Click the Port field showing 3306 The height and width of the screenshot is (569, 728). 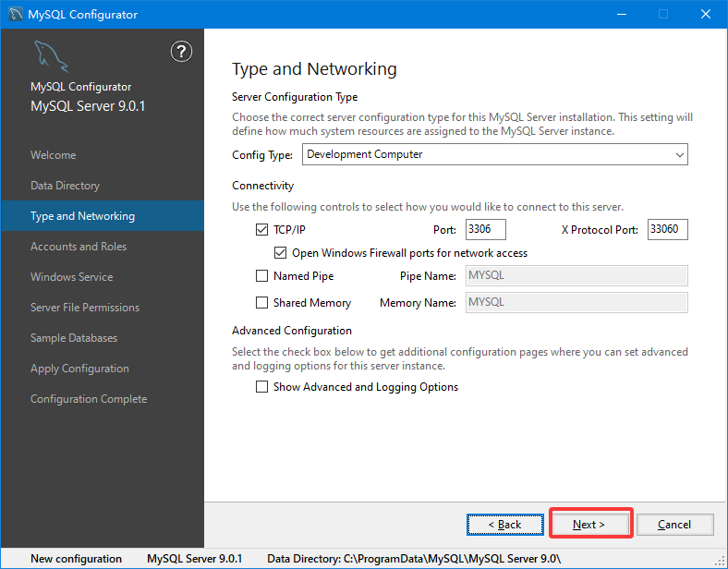(x=486, y=230)
